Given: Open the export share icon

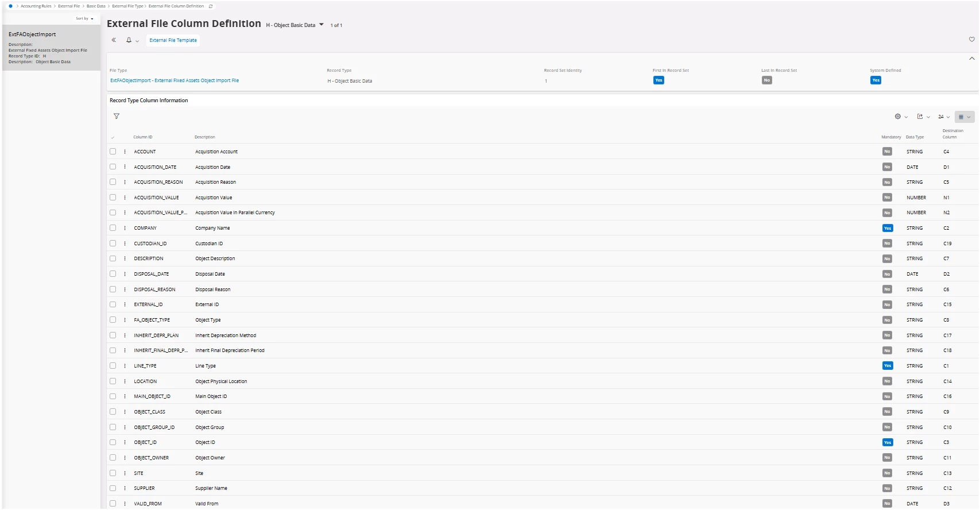Looking at the screenshot, I should coord(920,117).
